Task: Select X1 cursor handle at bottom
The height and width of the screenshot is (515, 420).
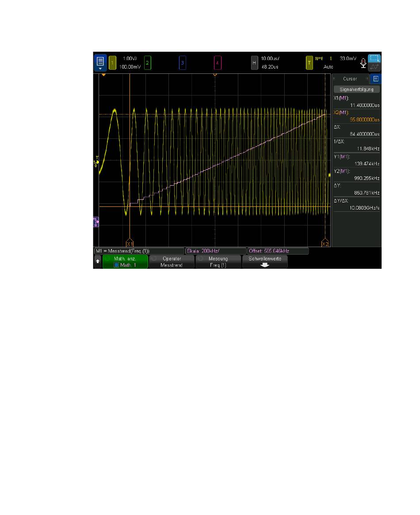Action: click(130, 243)
